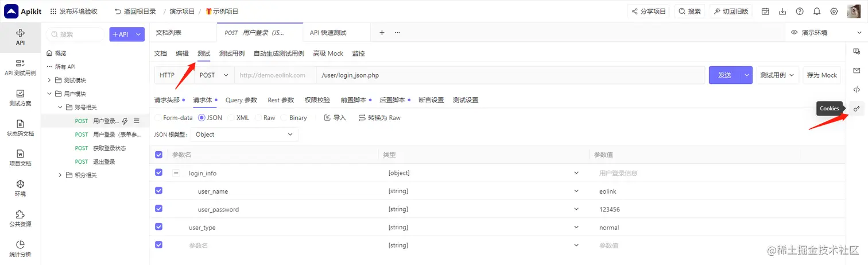
Task: Click 转换为 Raw
Action: tap(379, 118)
